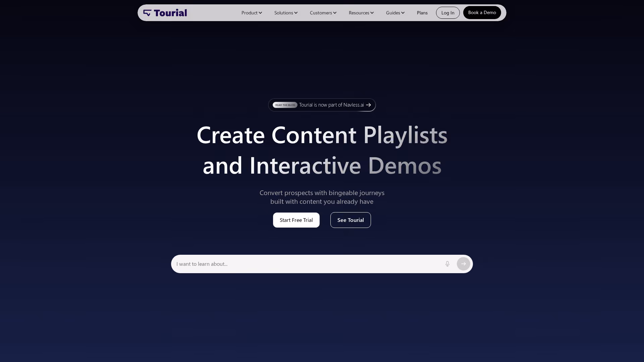Open the Solutions dropdown menu

coord(286,13)
